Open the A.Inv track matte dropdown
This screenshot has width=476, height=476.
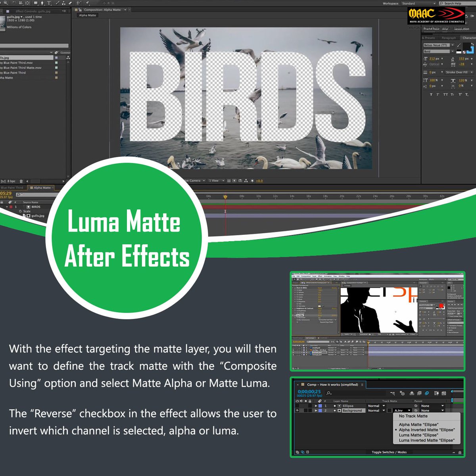pos(403,411)
